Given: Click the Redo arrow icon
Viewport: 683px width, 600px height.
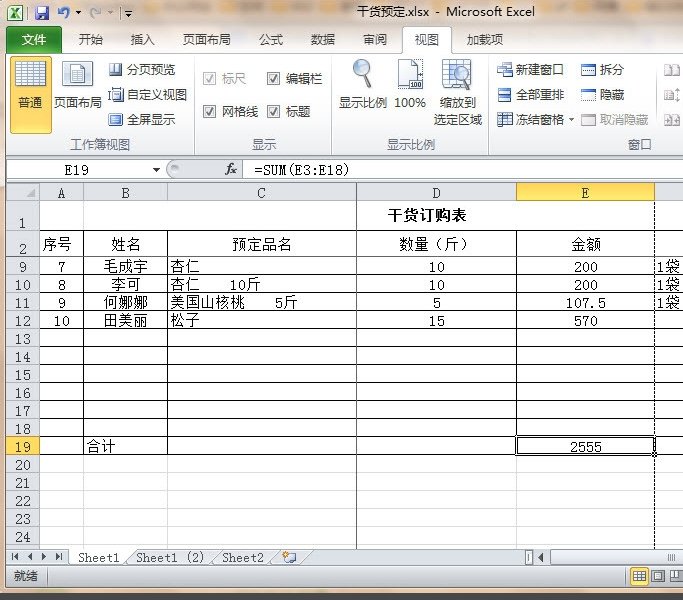Looking at the screenshot, I should 96,13.
